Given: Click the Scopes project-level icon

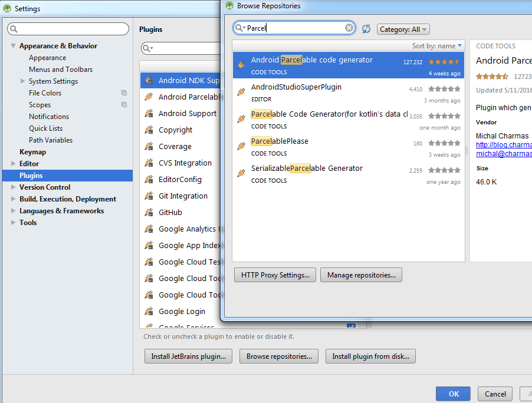Looking at the screenshot, I should 124,105.
